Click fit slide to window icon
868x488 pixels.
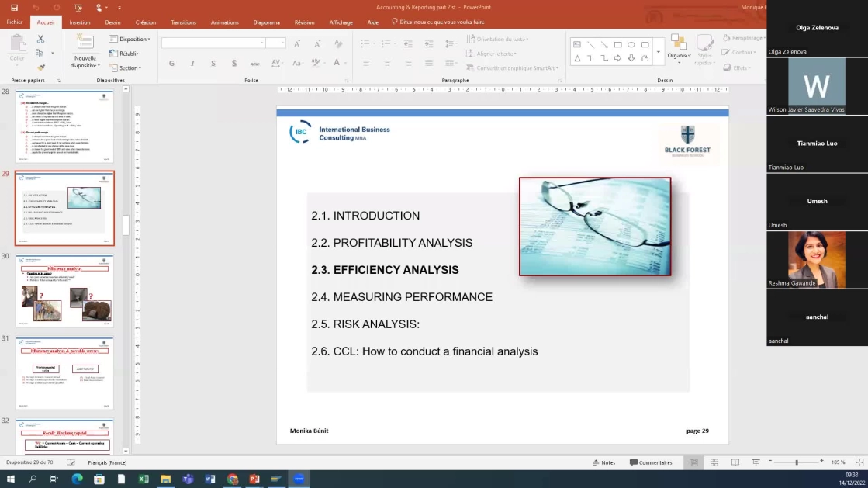(858, 462)
